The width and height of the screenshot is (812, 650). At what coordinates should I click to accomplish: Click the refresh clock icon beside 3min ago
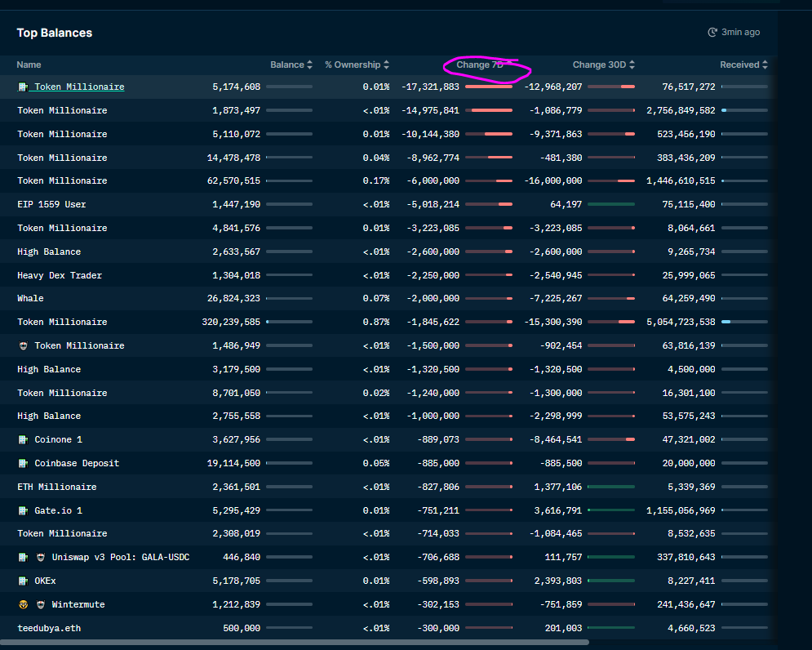point(712,32)
